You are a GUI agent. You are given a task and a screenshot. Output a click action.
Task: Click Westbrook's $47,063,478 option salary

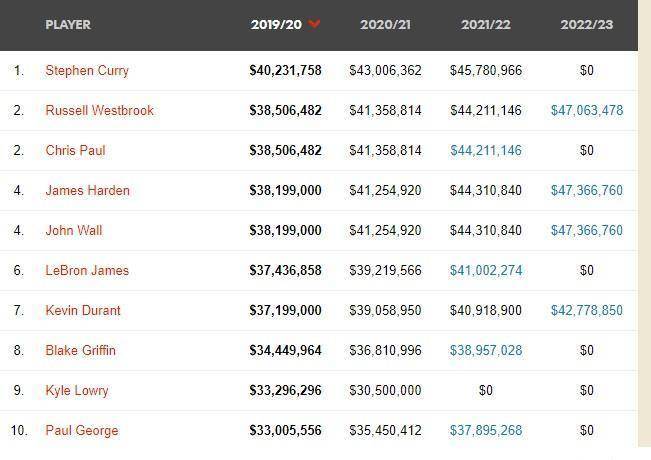[587, 110]
